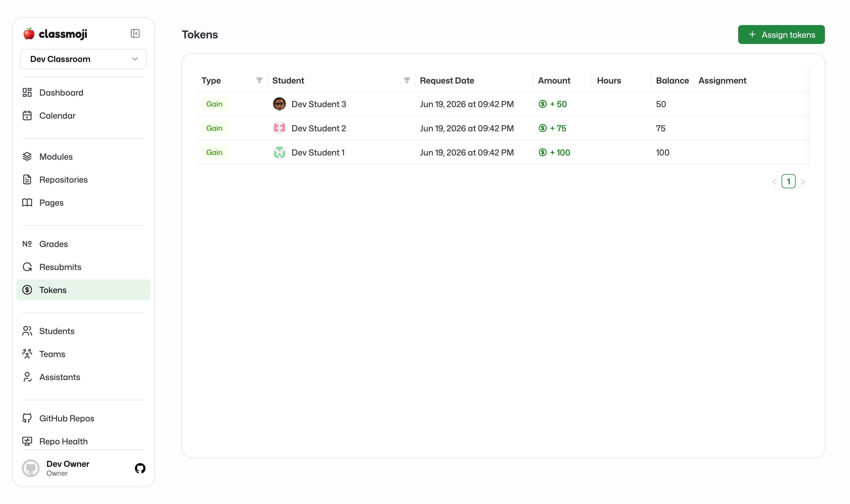The image size is (850, 504).
Task: Click the Teams group icon
Action: pos(27,354)
